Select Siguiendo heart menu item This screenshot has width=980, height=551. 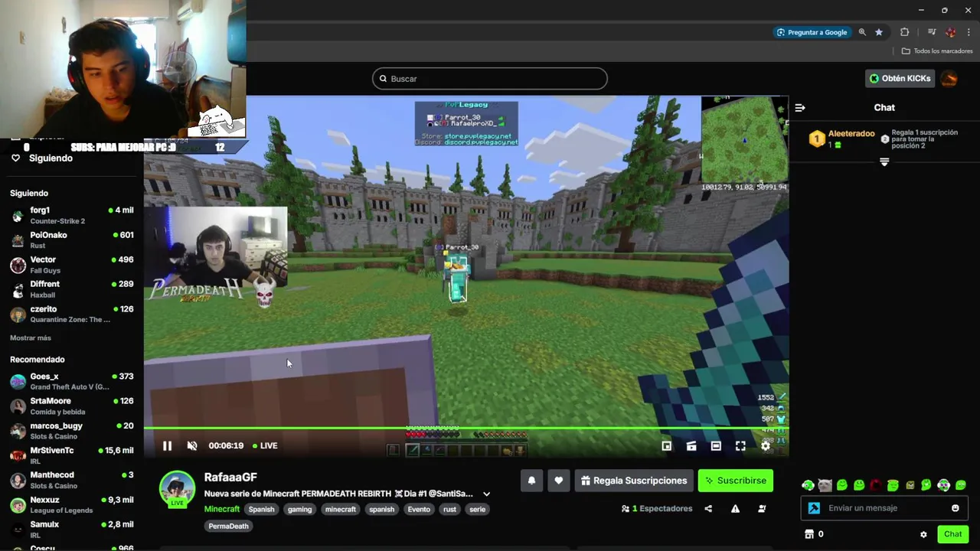point(42,158)
